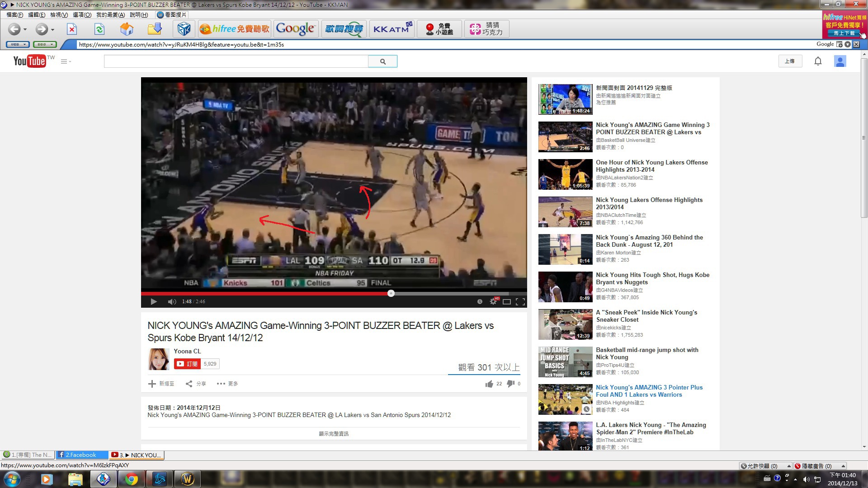
Task: Click the watch later clock icon in player
Action: click(x=480, y=301)
